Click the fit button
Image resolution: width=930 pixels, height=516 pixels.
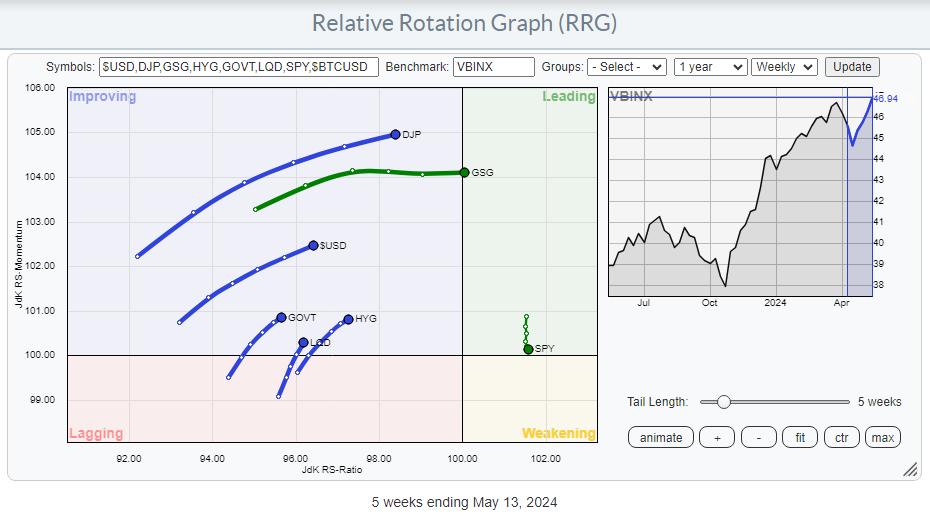click(x=800, y=437)
